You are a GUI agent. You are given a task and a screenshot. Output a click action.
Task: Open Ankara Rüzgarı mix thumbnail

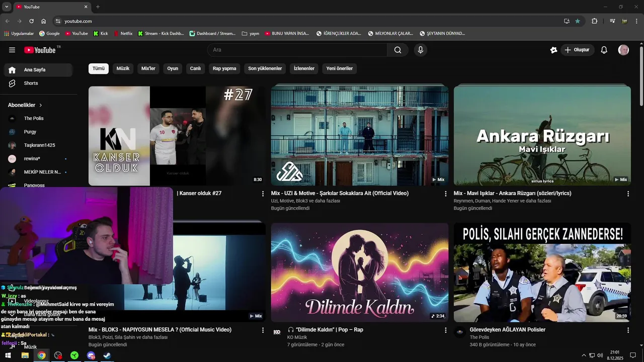pyautogui.click(x=542, y=136)
